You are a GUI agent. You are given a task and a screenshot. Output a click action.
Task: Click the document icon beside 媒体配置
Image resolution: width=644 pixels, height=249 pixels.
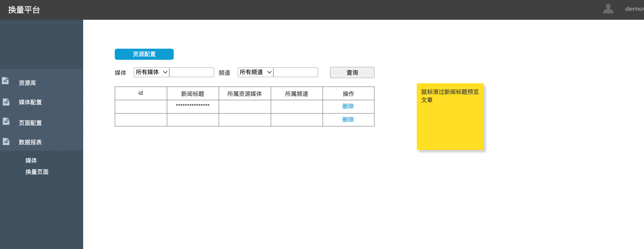(6, 102)
